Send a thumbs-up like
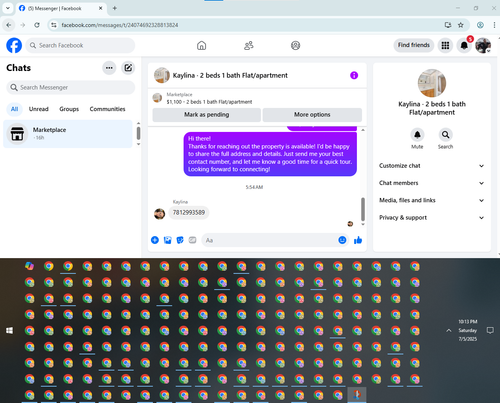 tap(358, 240)
